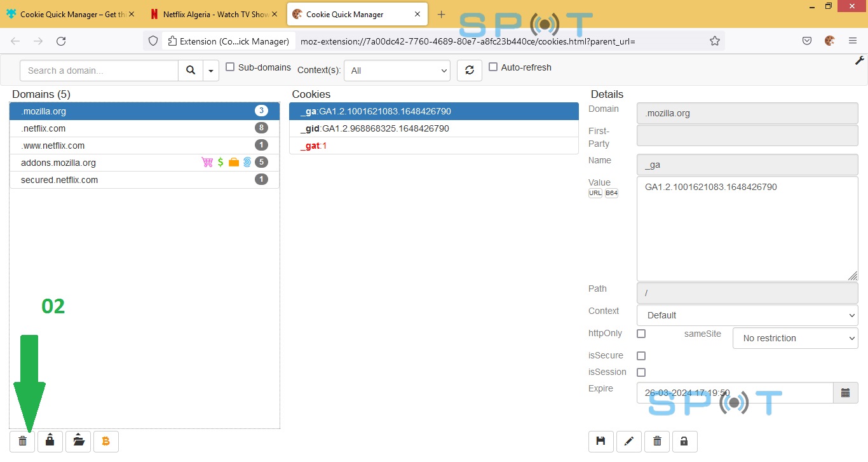Open the import/export folder icon below the domains list
This screenshot has height=462, width=868.
[78, 441]
